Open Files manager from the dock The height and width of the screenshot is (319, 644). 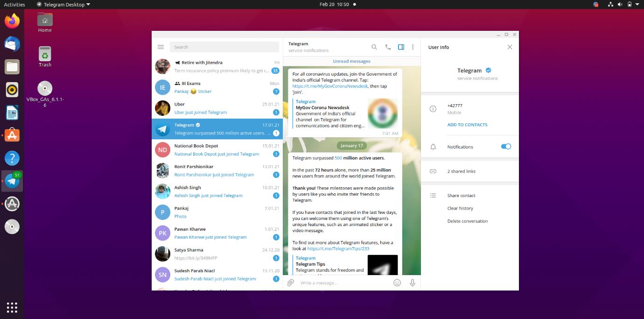[x=12, y=67]
